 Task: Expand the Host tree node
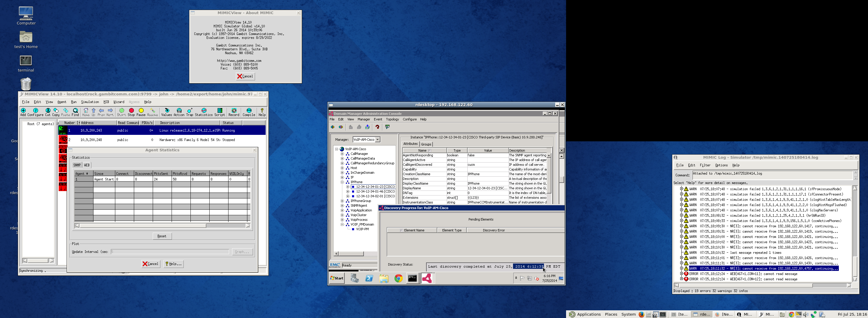[342, 168]
